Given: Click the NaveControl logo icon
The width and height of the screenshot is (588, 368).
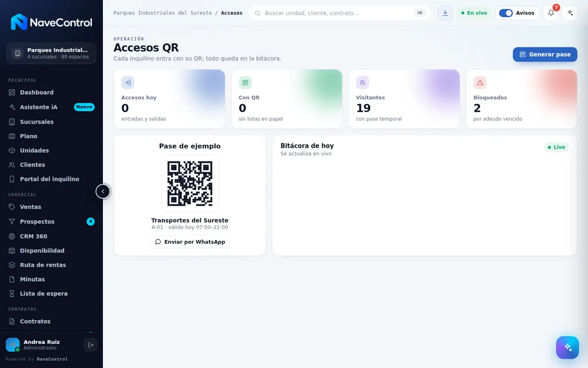Looking at the screenshot, I should click(19, 22).
